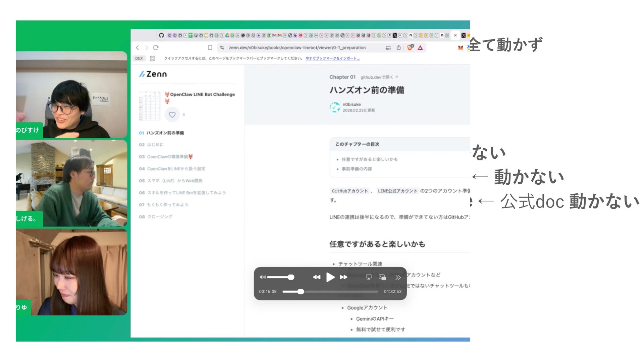Open the github.devで開く link
The height and width of the screenshot is (362, 644).
[x=379, y=77]
